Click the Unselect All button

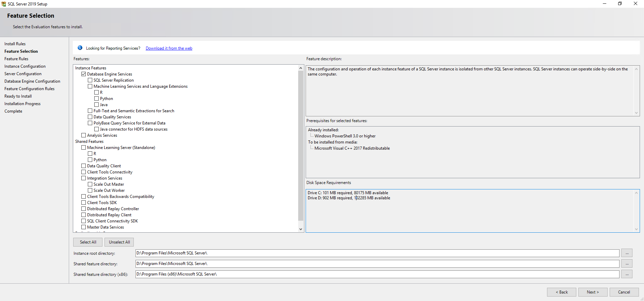coord(119,242)
